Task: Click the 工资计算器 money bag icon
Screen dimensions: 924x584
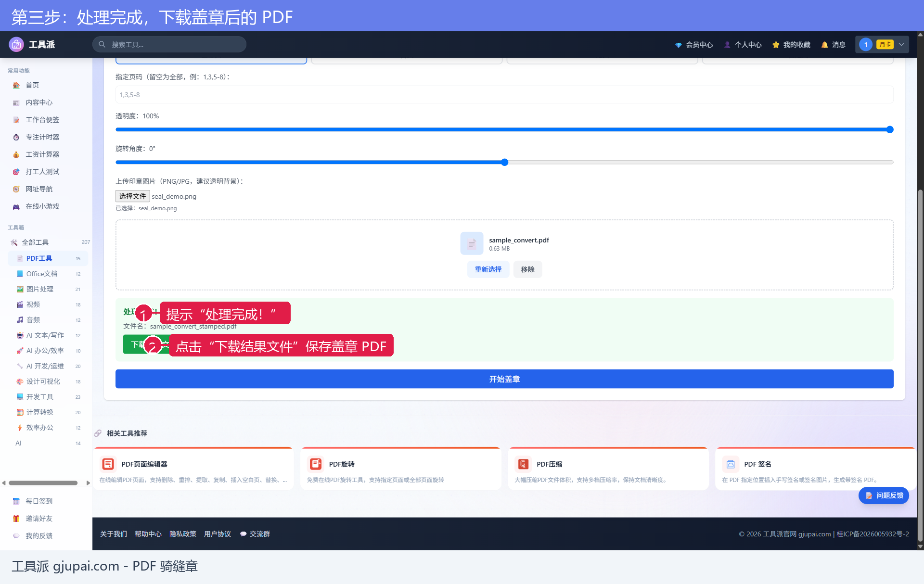Action: pyautogui.click(x=16, y=154)
